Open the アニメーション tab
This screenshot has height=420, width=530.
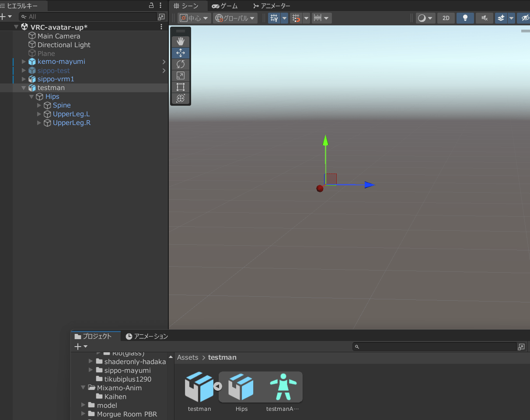(146, 336)
